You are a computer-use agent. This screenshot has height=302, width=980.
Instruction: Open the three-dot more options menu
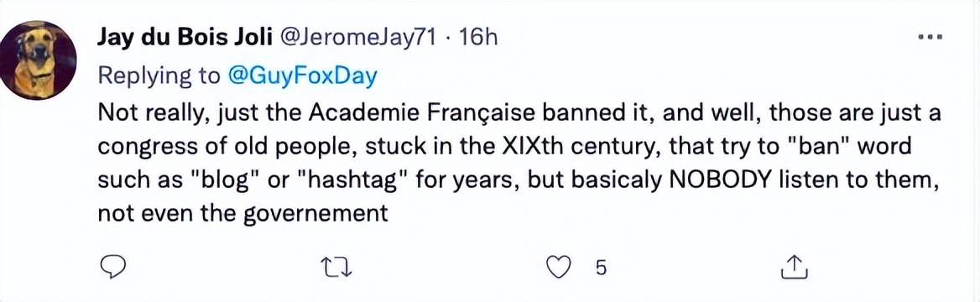(x=930, y=39)
